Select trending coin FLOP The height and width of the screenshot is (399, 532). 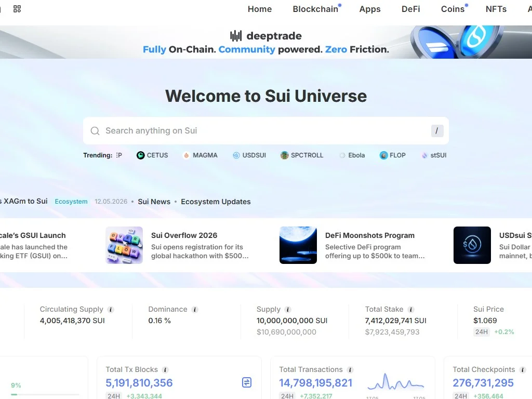pos(393,155)
